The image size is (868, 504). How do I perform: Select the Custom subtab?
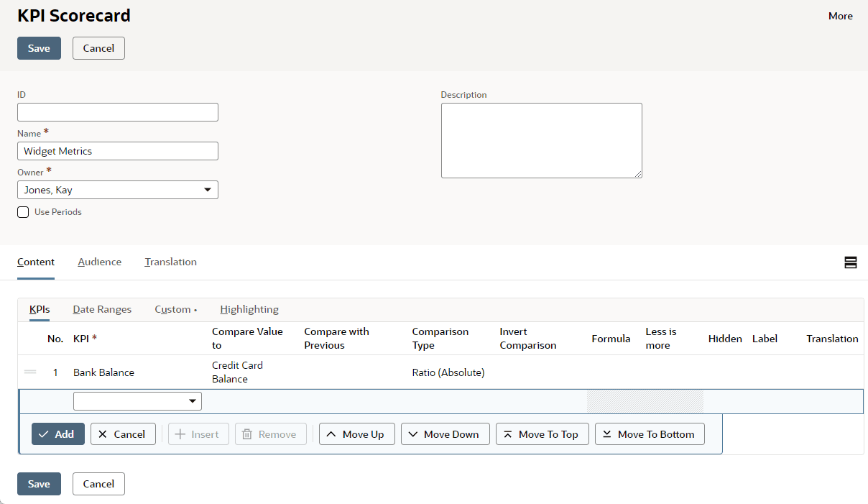point(175,309)
